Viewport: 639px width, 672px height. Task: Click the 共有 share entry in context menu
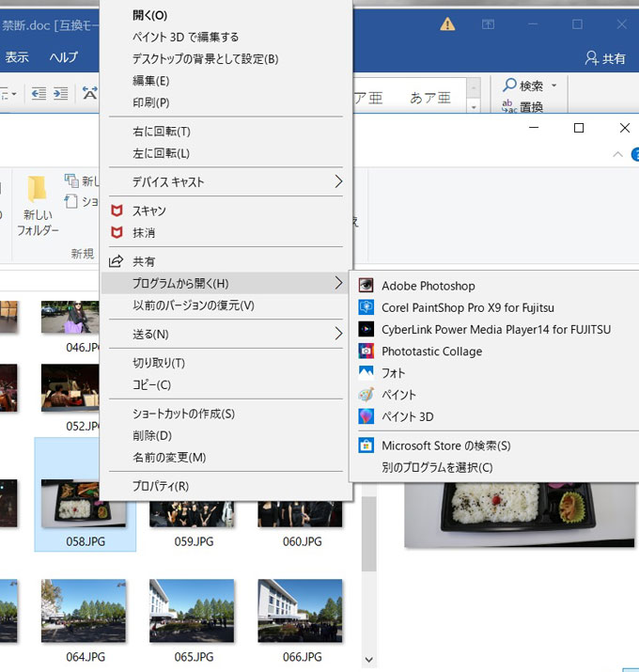[x=144, y=261]
